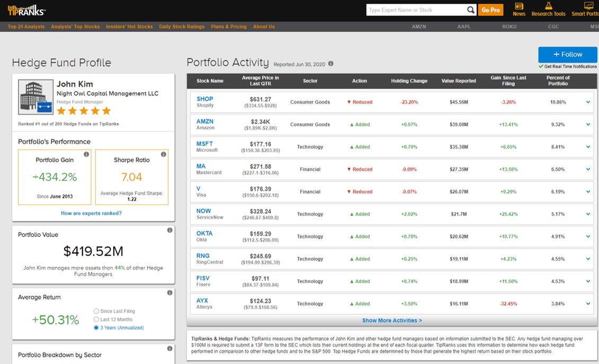Screen dimensions: 599x364
Task: Click Added action in ServiceNow row
Action: [360, 214]
